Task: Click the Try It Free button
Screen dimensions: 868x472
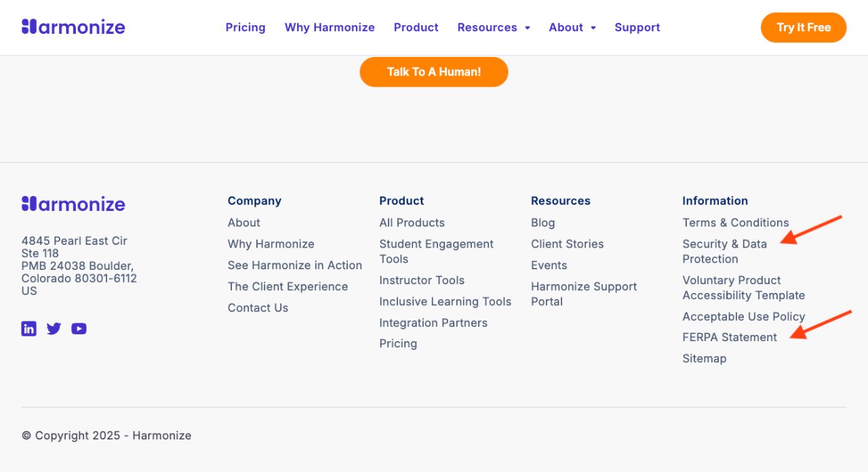Action: [x=804, y=27]
